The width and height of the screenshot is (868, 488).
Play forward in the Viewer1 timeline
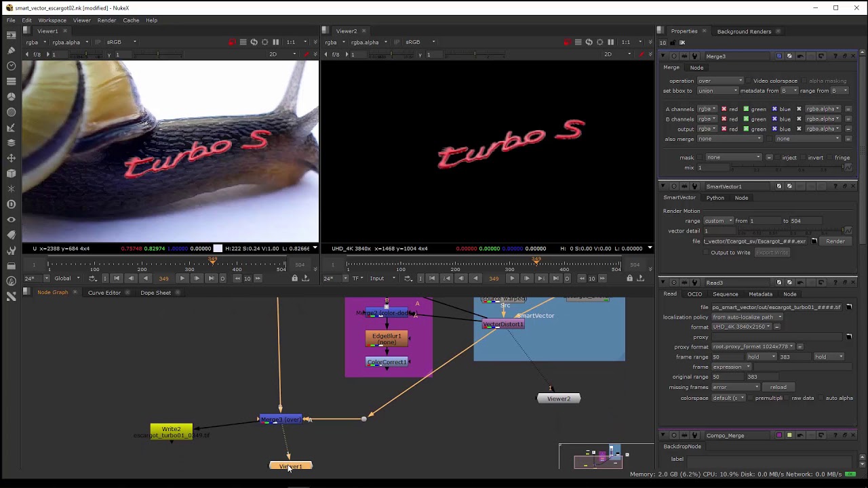(182, 279)
